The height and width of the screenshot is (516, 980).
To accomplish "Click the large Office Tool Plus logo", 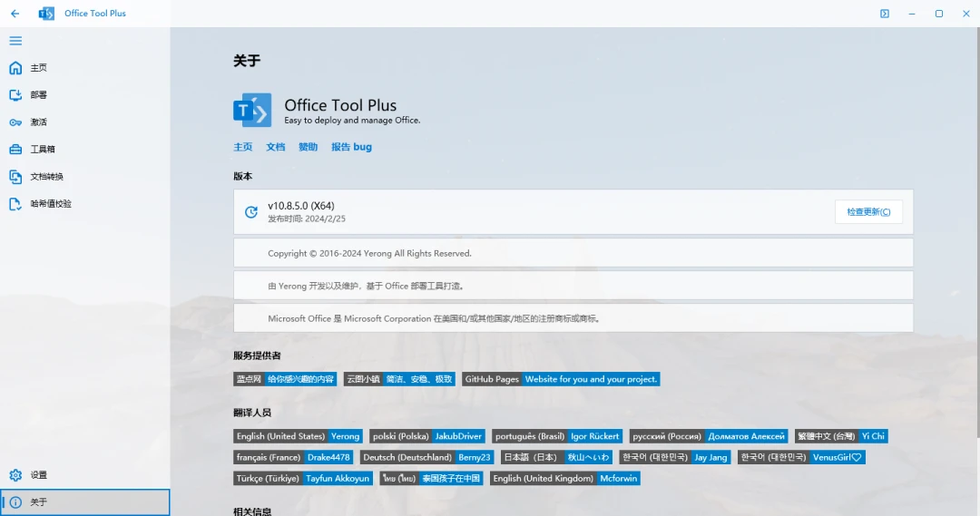I will (252, 110).
